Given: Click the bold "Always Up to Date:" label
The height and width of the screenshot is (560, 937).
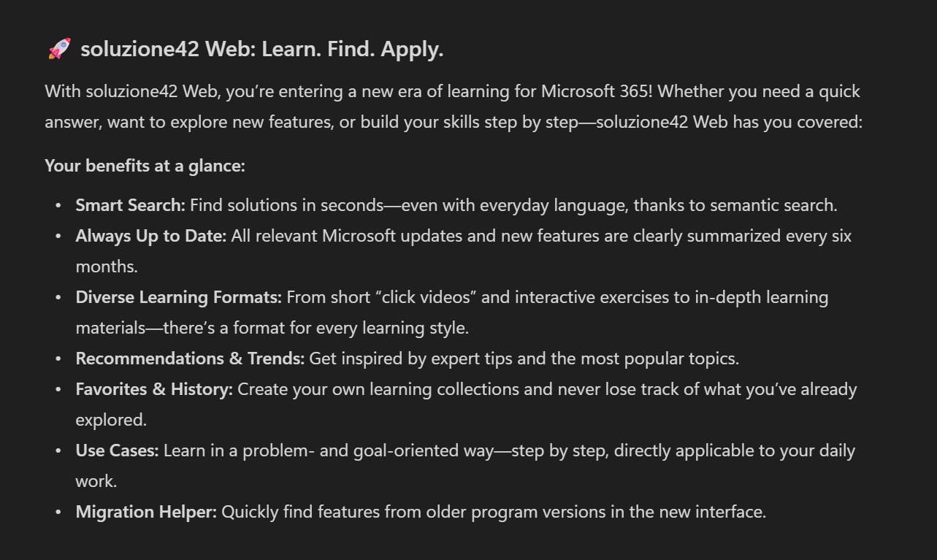Looking at the screenshot, I should [150, 236].
